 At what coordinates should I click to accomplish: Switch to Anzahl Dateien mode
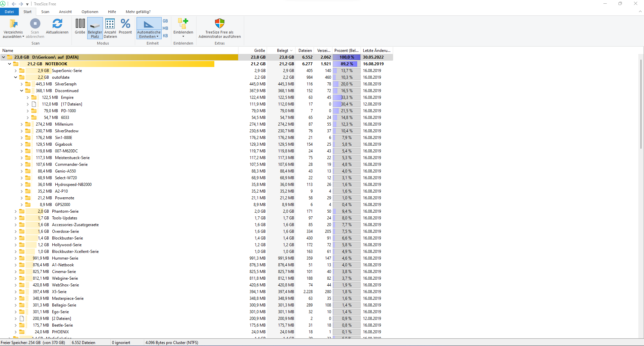110,28
